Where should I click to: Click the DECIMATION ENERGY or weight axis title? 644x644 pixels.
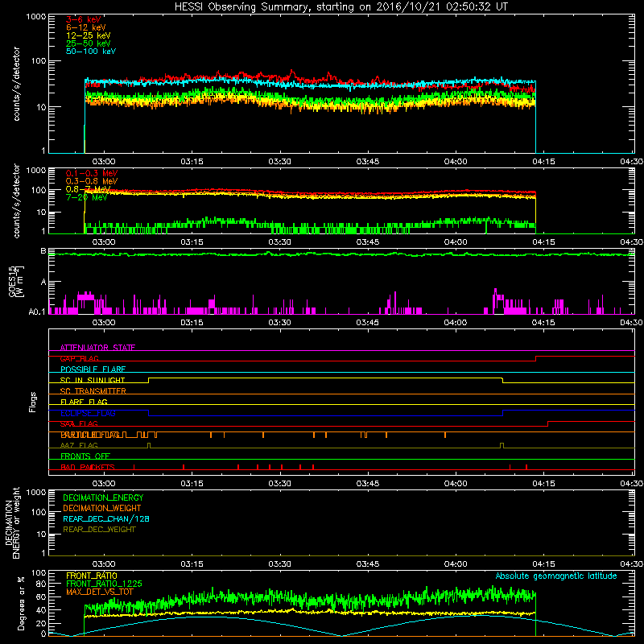12,522
